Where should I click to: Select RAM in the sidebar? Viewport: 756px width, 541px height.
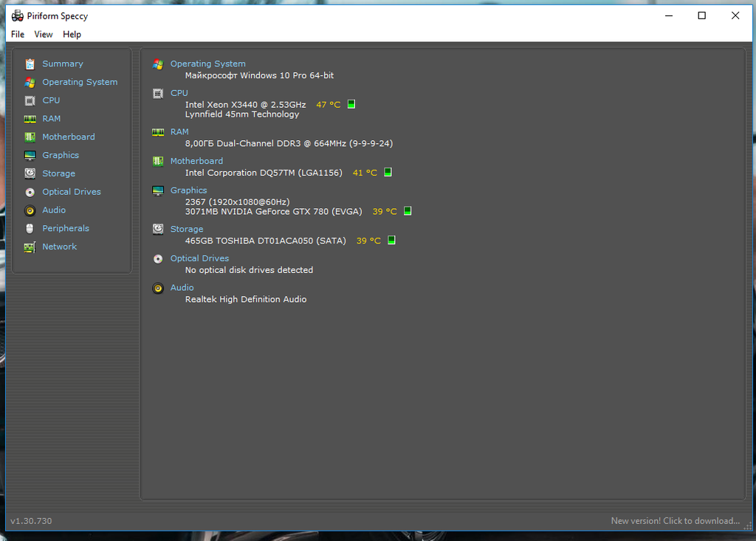tap(52, 119)
